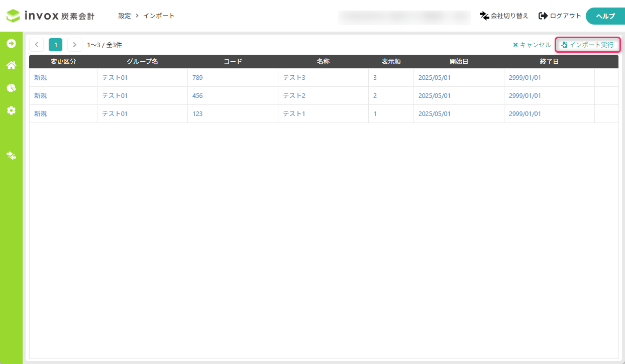Navigate to 設定 in the breadcrumb
This screenshot has height=364, width=625.
pos(125,16)
